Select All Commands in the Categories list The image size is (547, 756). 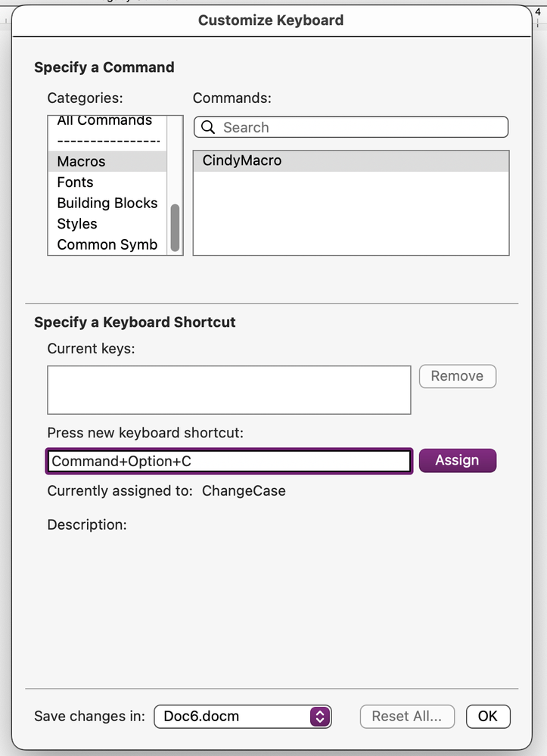[x=104, y=121]
